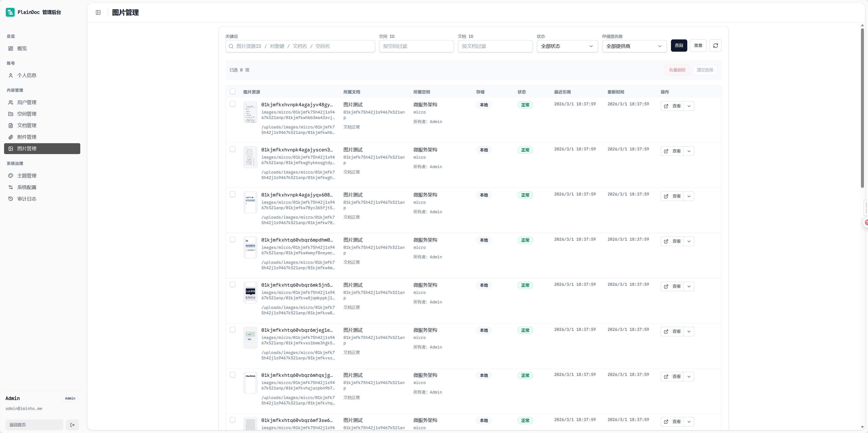The height and width of the screenshot is (433, 868).
Task: Open the 全部状态 status dropdown
Action: click(567, 46)
